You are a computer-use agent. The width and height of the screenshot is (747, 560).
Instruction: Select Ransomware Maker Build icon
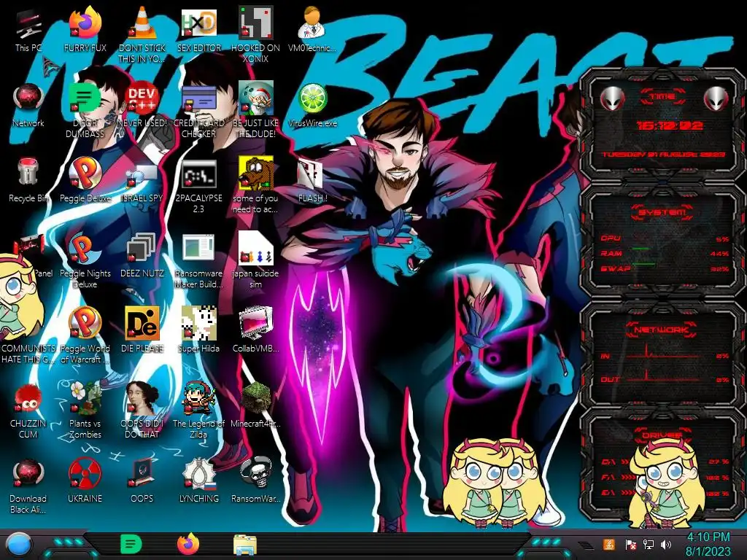click(198, 261)
